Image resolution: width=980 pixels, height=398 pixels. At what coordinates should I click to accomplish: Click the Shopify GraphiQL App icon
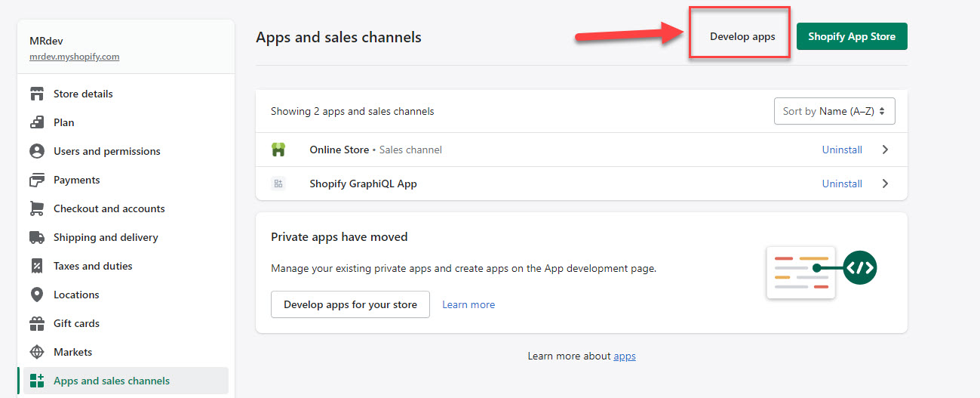point(278,184)
